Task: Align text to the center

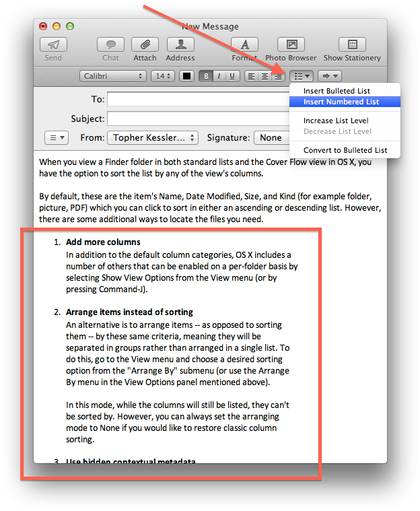Action: [x=265, y=76]
